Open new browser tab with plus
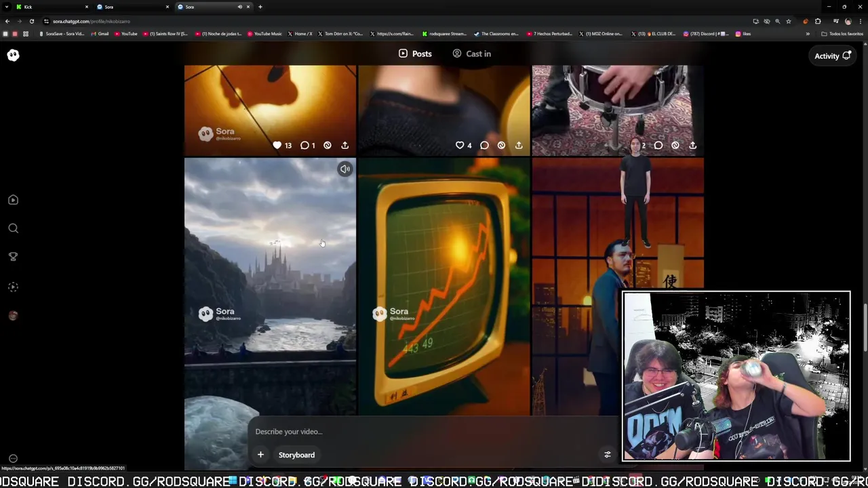 coord(260,7)
